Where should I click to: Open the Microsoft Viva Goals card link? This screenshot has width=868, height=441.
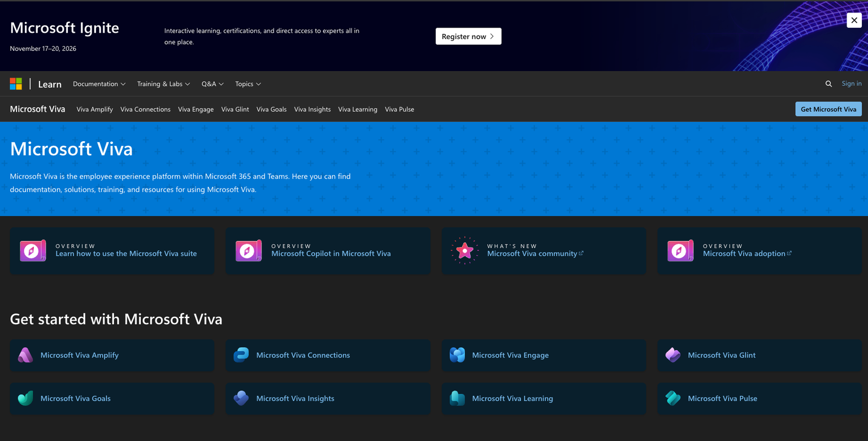click(76, 398)
